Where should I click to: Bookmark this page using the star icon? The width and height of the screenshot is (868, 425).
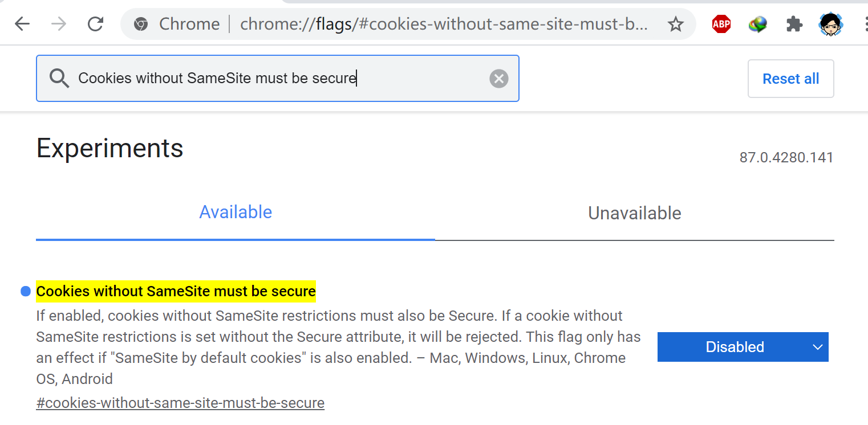click(x=675, y=24)
